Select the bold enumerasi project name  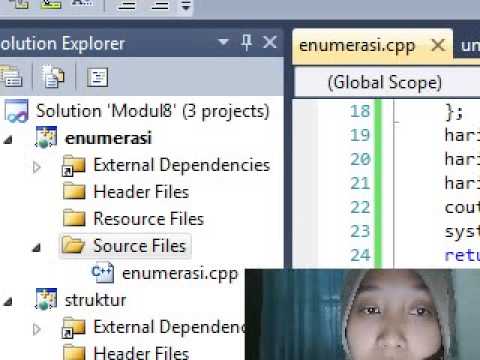click(x=108, y=138)
